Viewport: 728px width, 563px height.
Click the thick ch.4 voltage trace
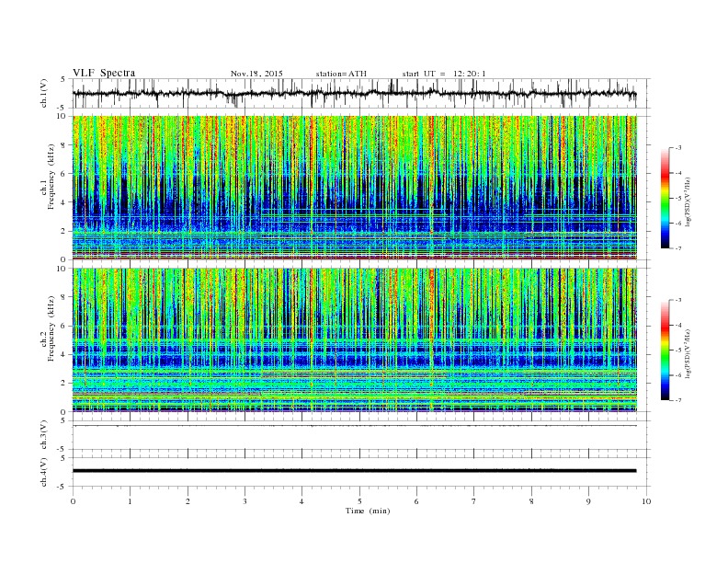pyautogui.click(x=354, y=471)
